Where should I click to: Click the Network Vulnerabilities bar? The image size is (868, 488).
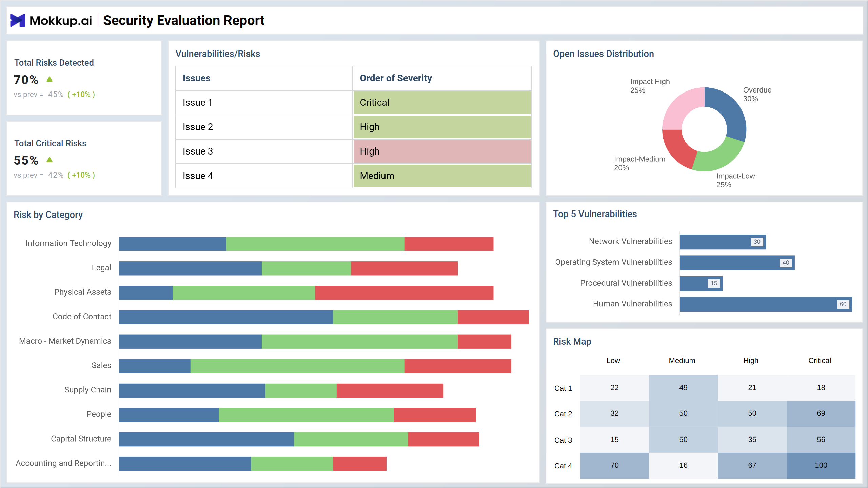[x=723, y=242]
